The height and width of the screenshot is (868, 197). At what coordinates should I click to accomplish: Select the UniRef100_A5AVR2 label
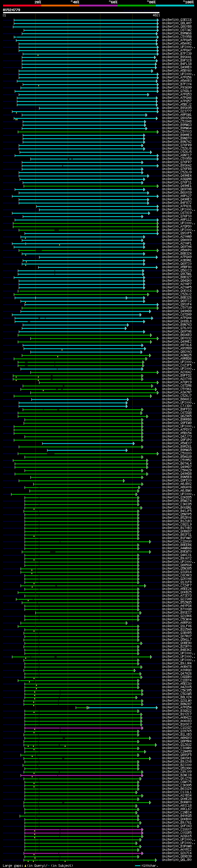177,43
